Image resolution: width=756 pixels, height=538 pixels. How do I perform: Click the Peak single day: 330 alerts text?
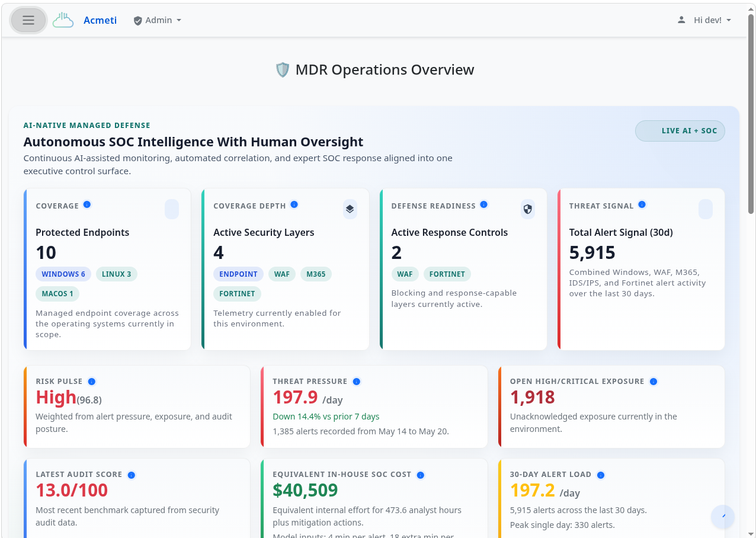coord(562,525)
